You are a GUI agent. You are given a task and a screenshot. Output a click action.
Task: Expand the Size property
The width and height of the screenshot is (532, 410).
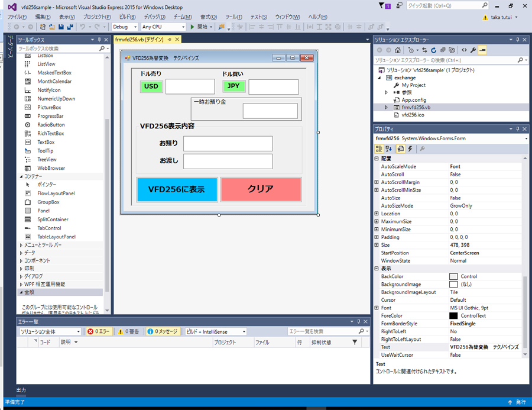coord(377,245)
